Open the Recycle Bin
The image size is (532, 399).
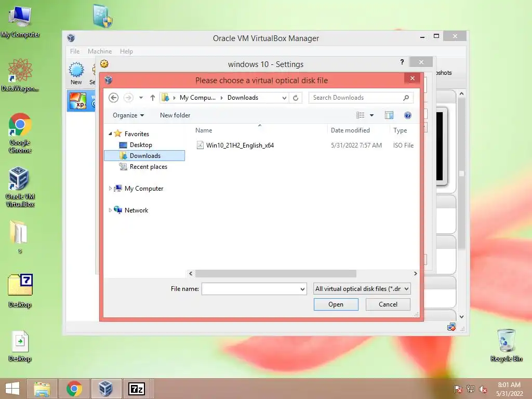tap(506, 345)
